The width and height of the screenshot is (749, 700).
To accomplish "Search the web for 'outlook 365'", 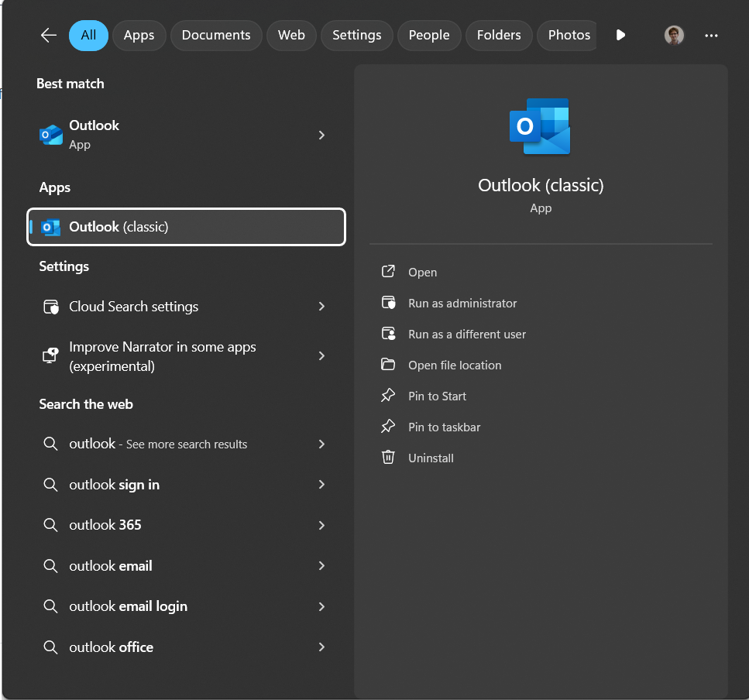I will click(187, 525).
